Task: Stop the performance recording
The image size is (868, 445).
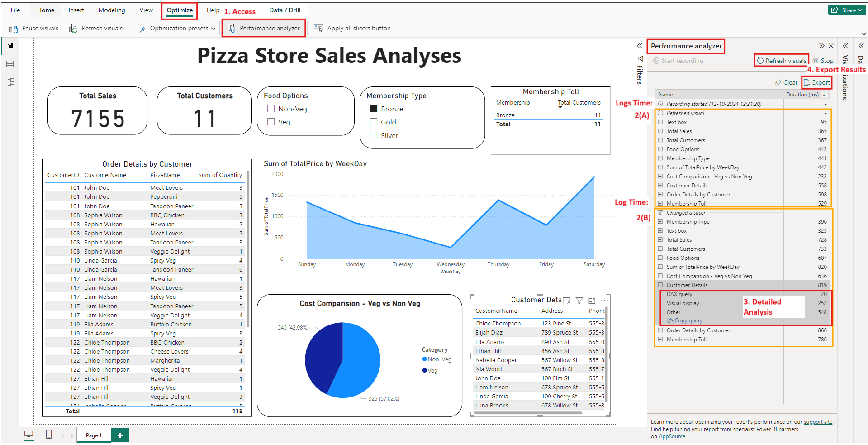Action: (823, 61)
